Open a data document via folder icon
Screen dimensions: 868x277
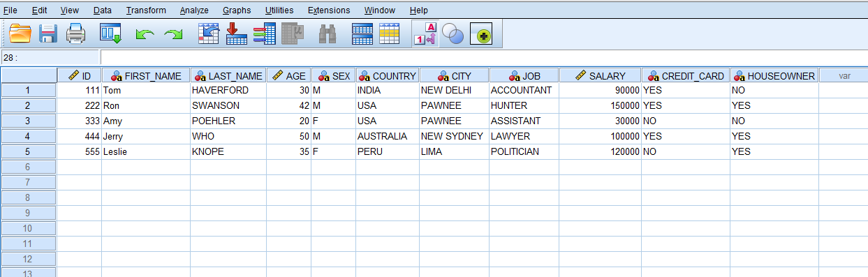[x=20, y=33]
